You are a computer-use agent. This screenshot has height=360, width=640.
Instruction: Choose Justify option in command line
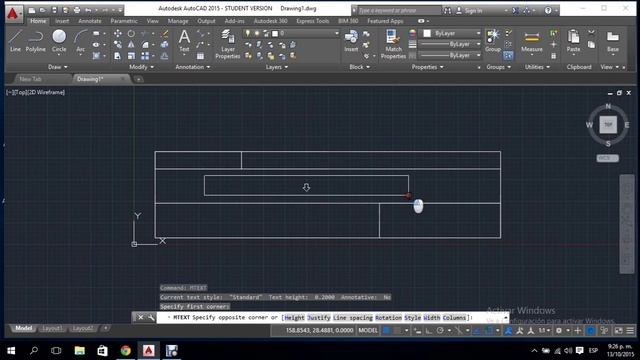pyautogui.click(x=319, y=318)
